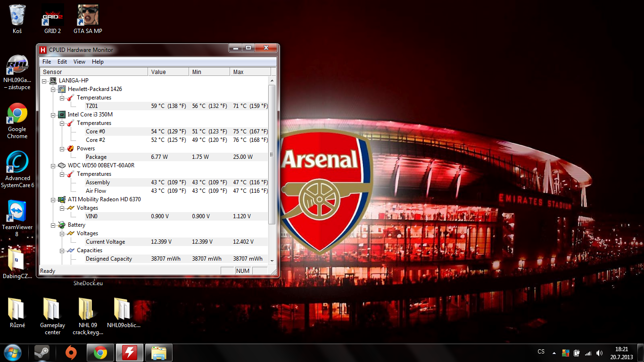Select the TZ01 temperature row
The image size is (644, 362).
pos(92,106)
